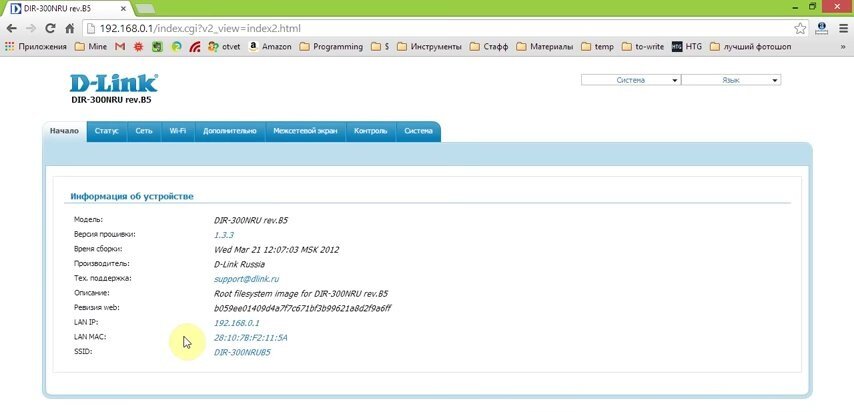Click the LAN MAC address link
This screenshot has height=412, width=854.
[x=251, y=338]
